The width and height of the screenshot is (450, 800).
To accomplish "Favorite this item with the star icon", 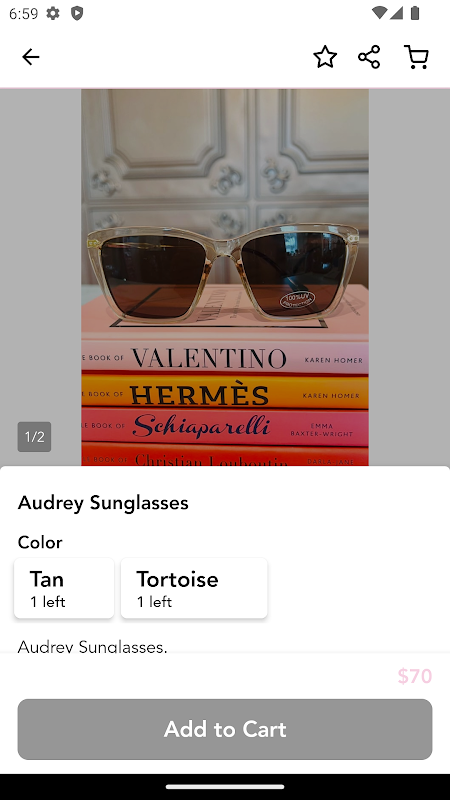I will coord(325,57).
